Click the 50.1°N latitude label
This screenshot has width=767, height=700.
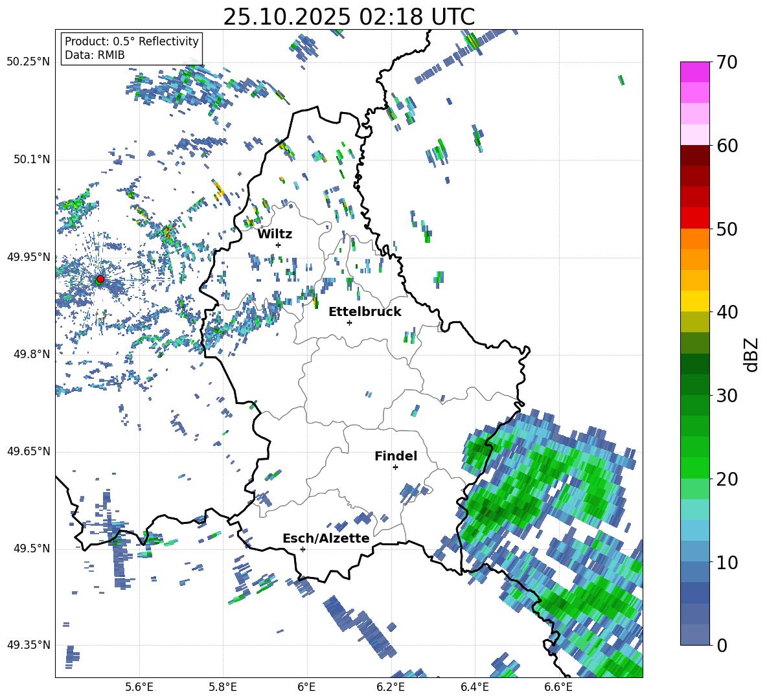point(31,159)
